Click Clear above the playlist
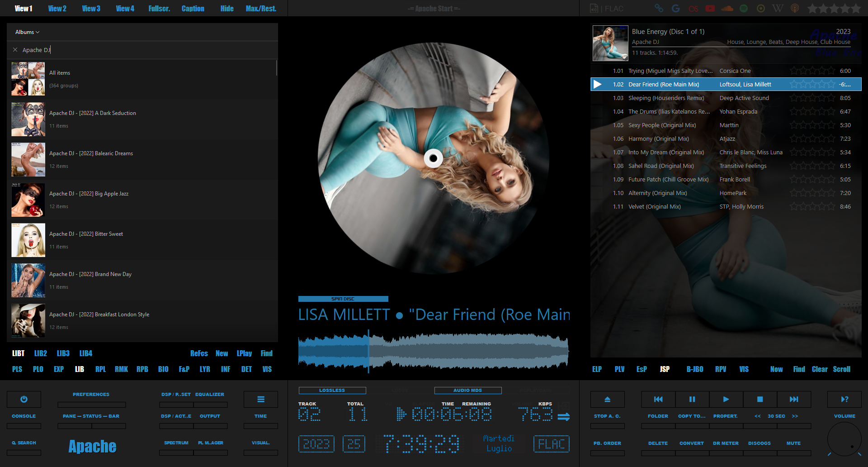The image size is (868, 467). [820, 369]
